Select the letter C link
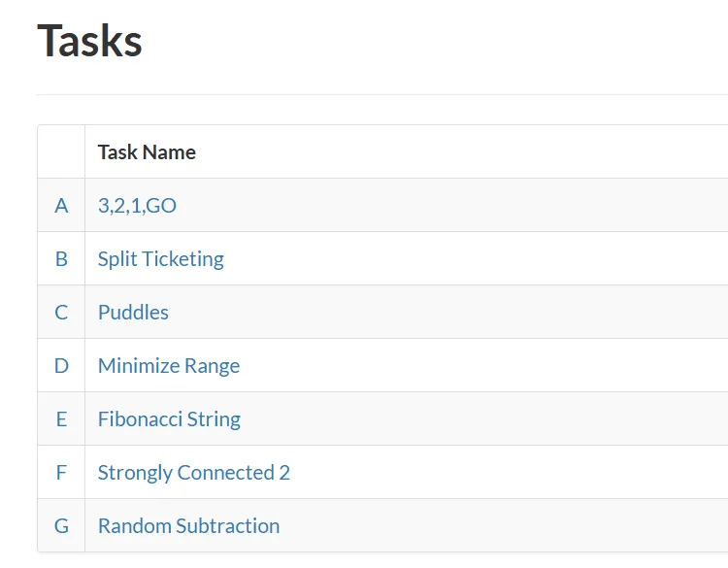Viewport: 728px width, 568px height. 61,313
